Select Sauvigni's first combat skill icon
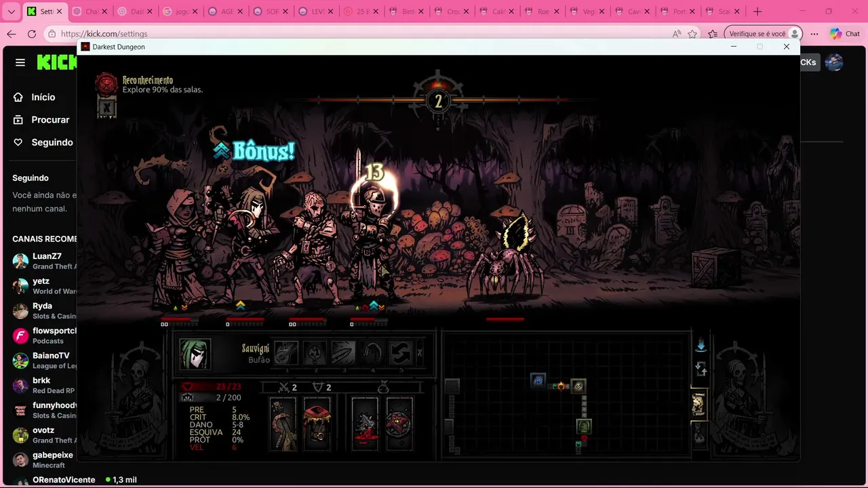Image resolution: width=868 pixels, height=488 pixels. pos(286,353)
